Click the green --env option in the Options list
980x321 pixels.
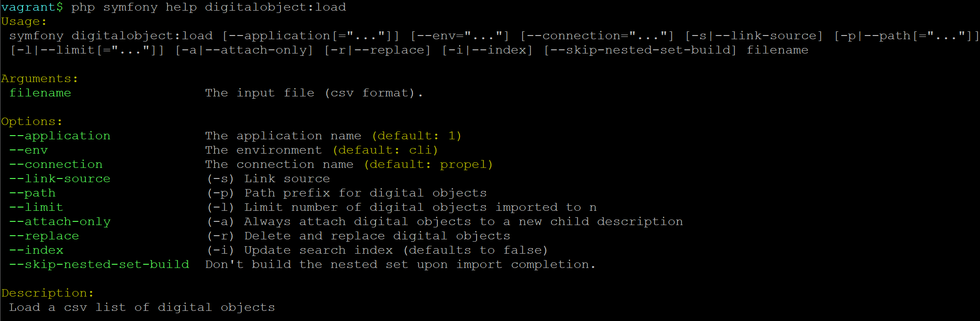[29, 150]
